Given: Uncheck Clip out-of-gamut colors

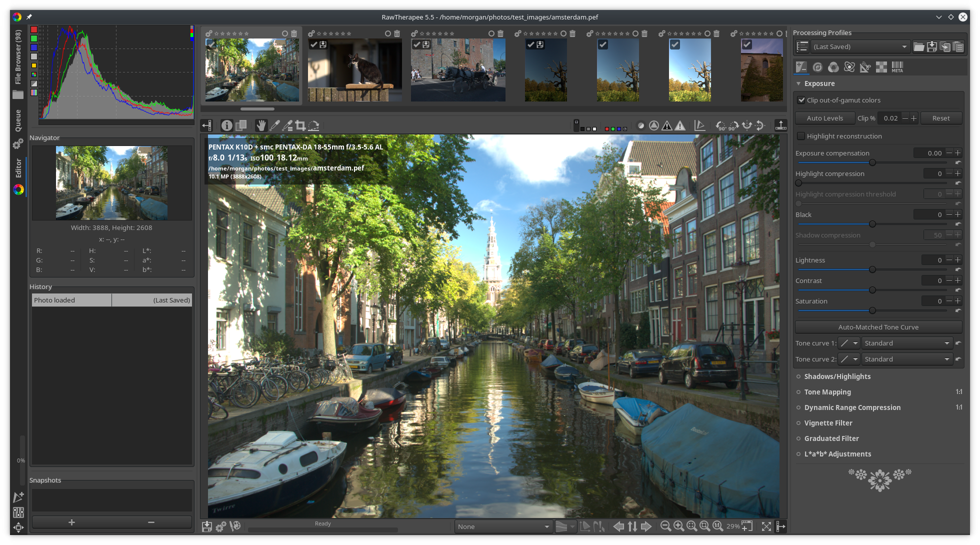Looking at the screenshot, I should tap(801, 100).
